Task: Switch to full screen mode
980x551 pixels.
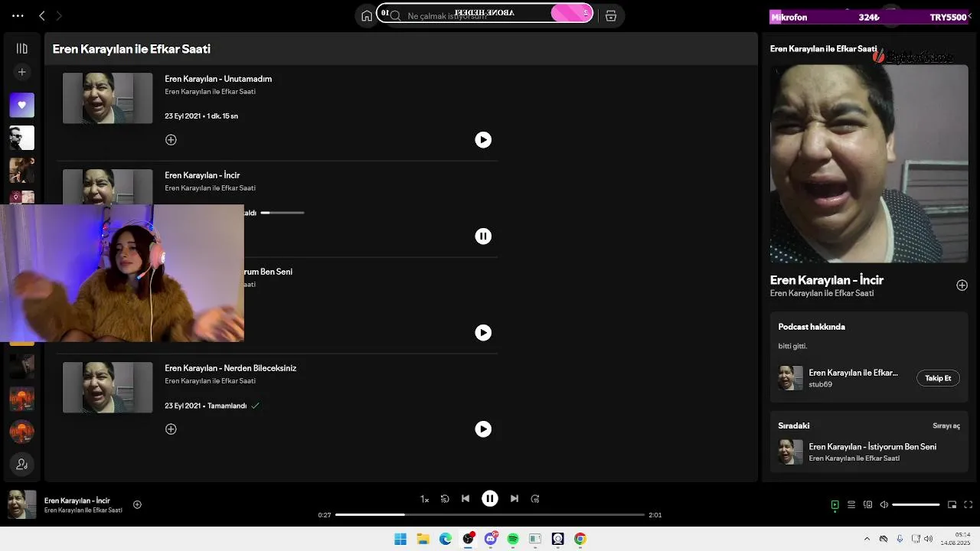Action: (969, 504)
